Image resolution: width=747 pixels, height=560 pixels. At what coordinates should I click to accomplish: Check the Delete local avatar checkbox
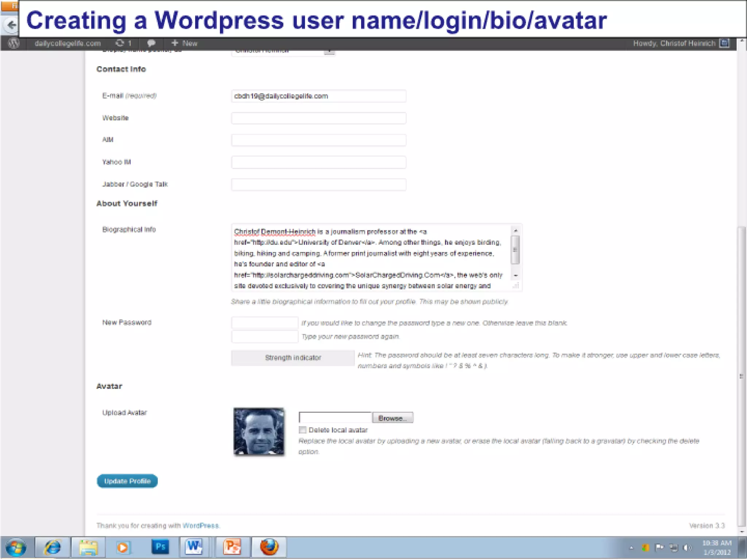point(302,430)
